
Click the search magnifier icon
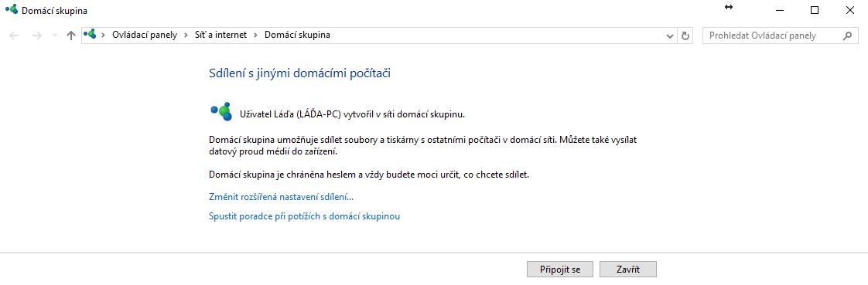click(847, 36)
